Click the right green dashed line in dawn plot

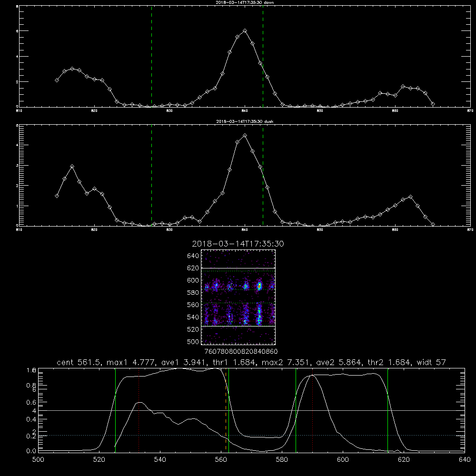point(263,56)
